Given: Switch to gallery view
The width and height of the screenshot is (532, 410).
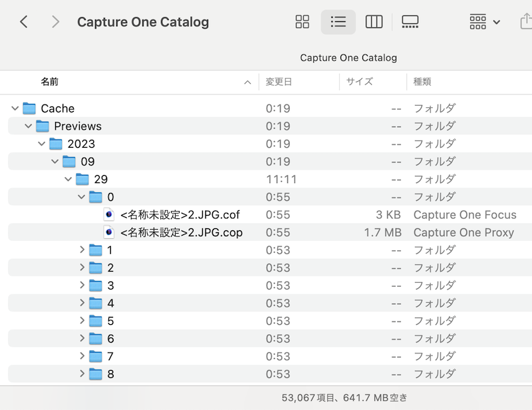Looking at the screenshot, I should click(410, 22).
